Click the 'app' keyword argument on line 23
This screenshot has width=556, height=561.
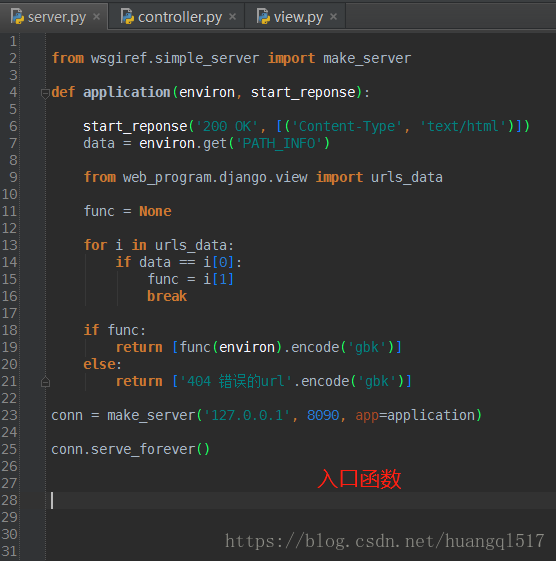(367, 415)
